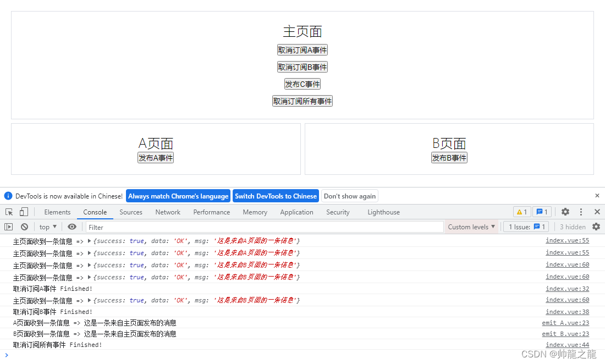Open the 'top' frame context dropdown
Screen dimensions: 605x364
47,227
